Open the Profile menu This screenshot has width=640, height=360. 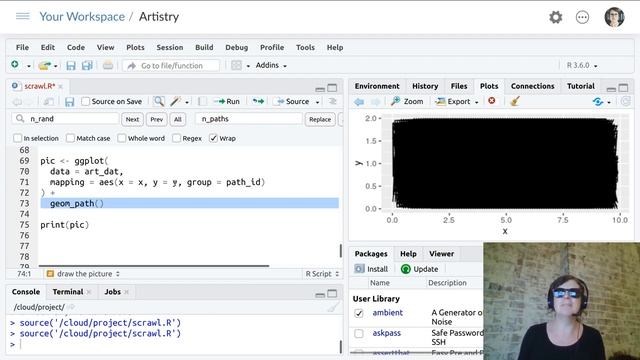pyautogui.click(x=272, y=47)
